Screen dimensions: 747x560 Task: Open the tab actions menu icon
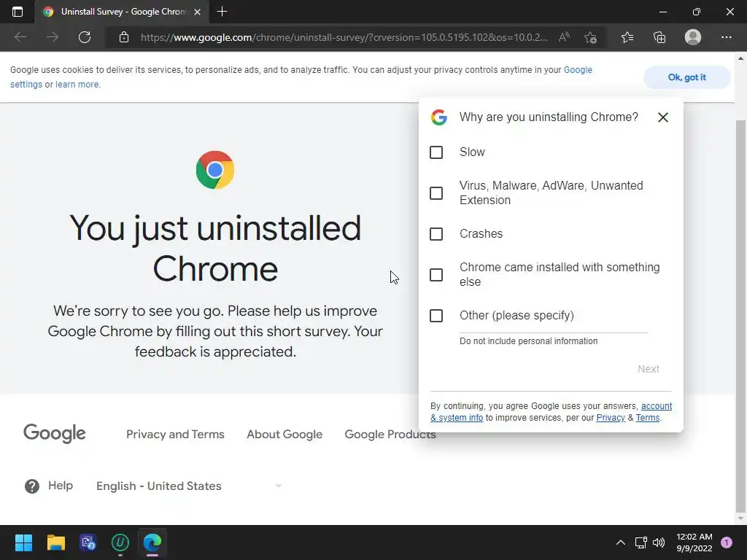(18, 12)
